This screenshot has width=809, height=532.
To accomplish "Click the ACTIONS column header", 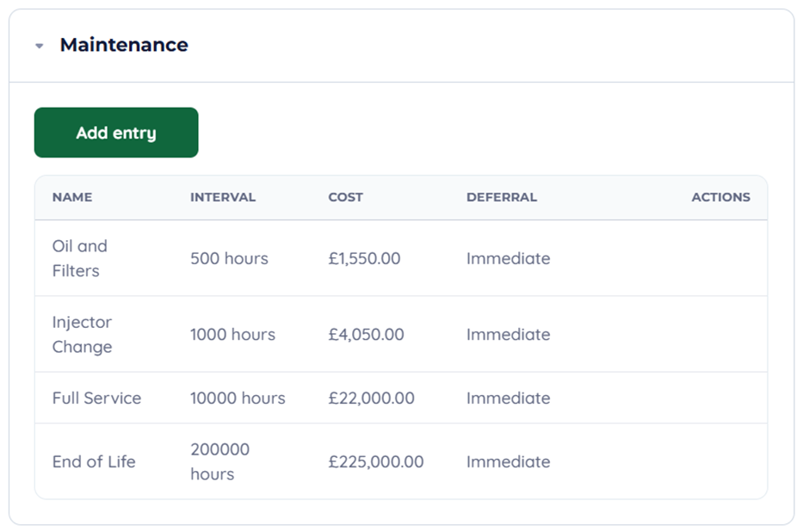I will point(720,197).
